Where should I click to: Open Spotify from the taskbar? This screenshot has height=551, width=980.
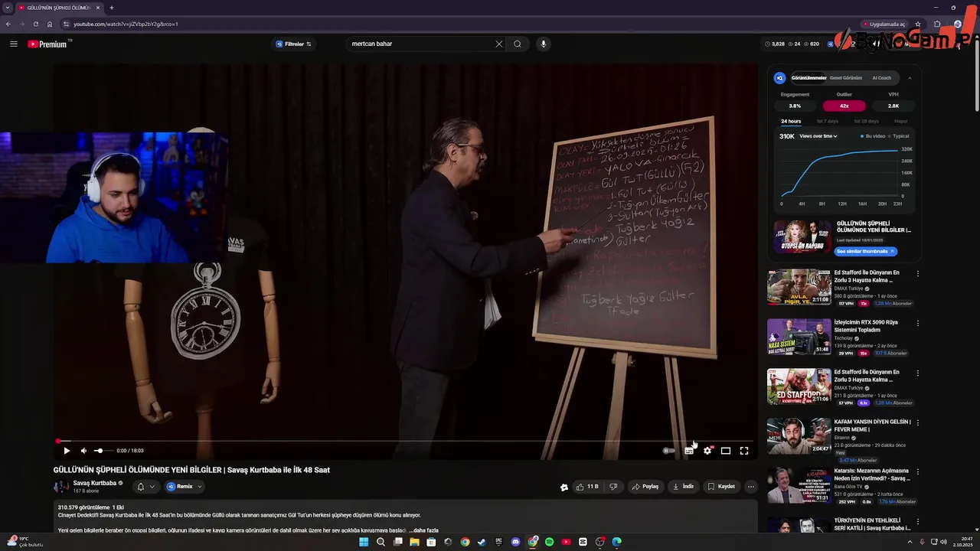point(549,542)
